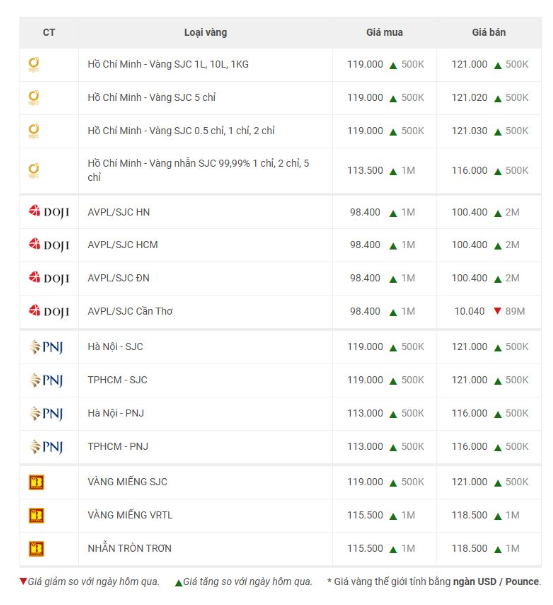
Task: Click the red down arrow on the Cần Thơ sell price
Action: pyautogui.click(x=497, y=311)
